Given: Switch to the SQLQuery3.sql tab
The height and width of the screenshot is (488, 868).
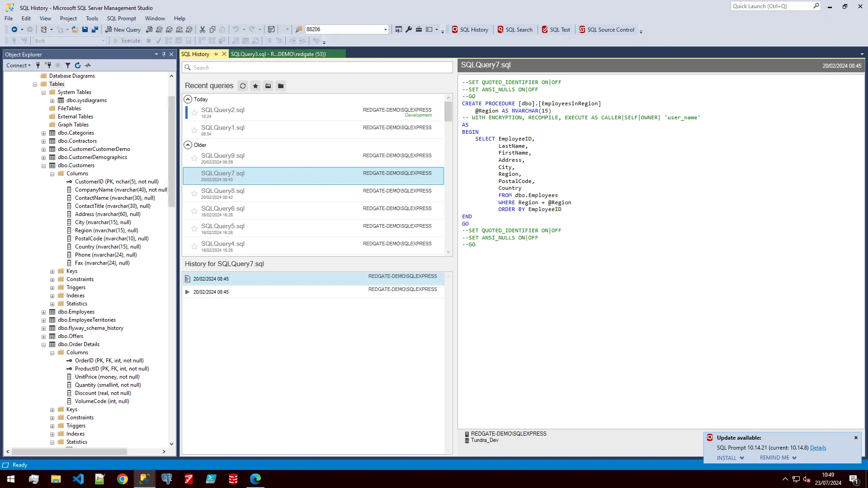Looking at the screenshot, I should [278, 54].
